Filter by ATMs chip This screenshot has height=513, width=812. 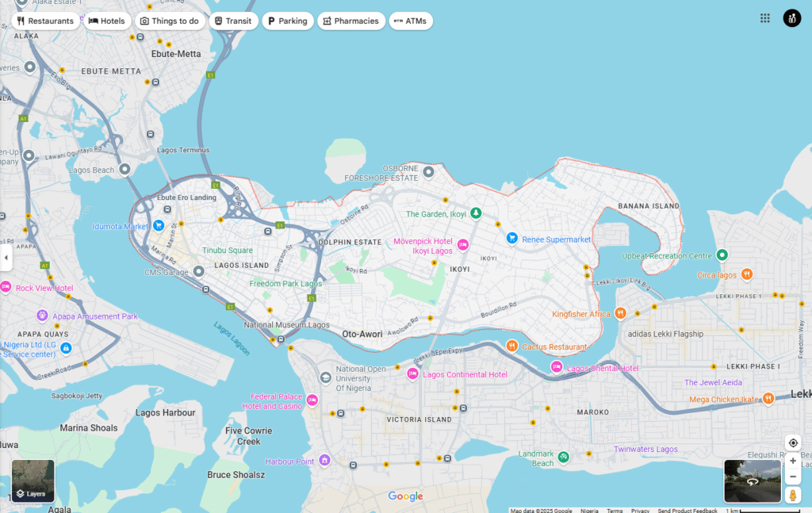point(411,21)
